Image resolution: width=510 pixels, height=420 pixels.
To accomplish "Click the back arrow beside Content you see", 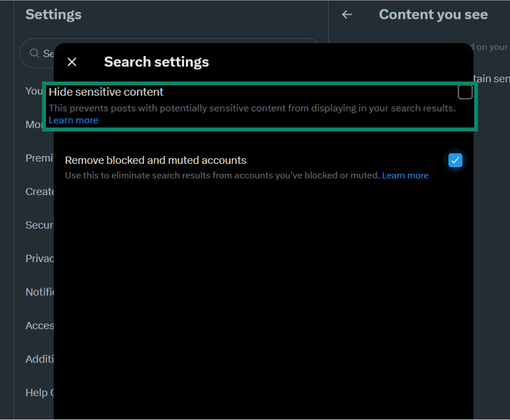I will [x=347, y=15].
